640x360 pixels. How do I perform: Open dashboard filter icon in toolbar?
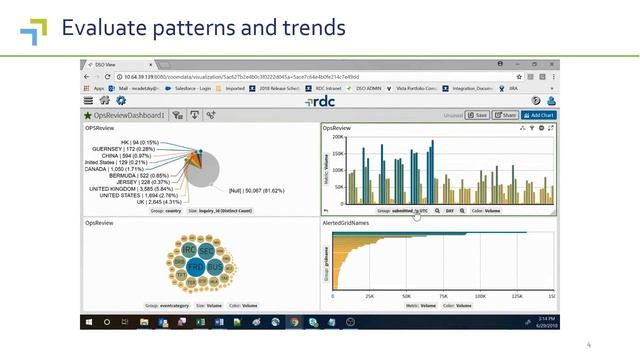(x=177, y=116)
